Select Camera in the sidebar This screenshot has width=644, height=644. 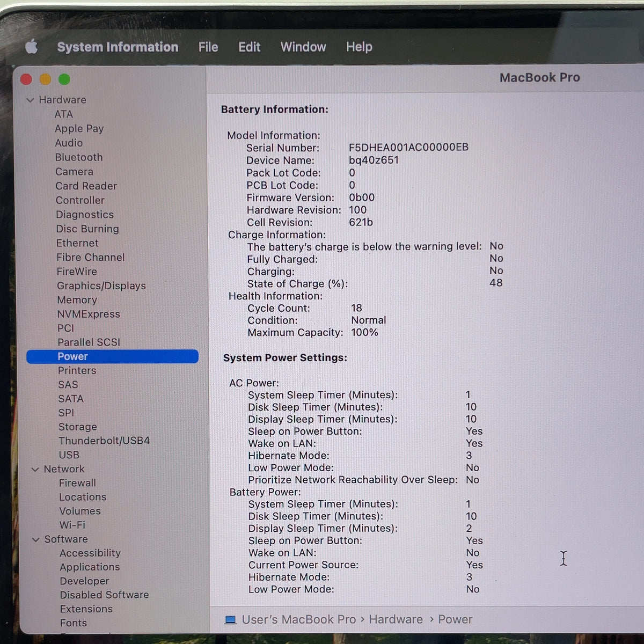point(74,172)
